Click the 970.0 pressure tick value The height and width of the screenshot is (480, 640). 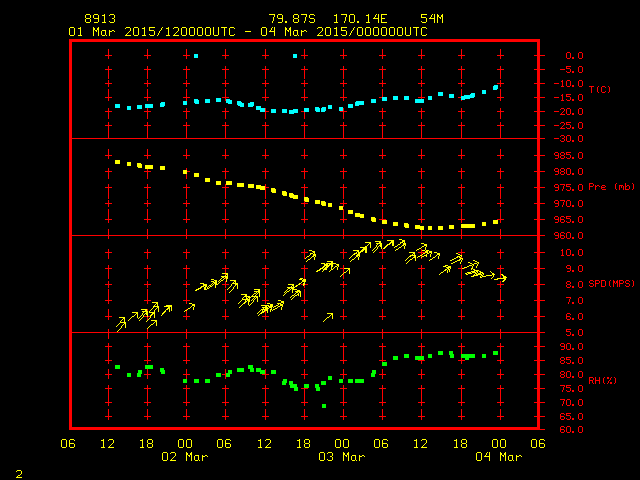pos(569,204)
